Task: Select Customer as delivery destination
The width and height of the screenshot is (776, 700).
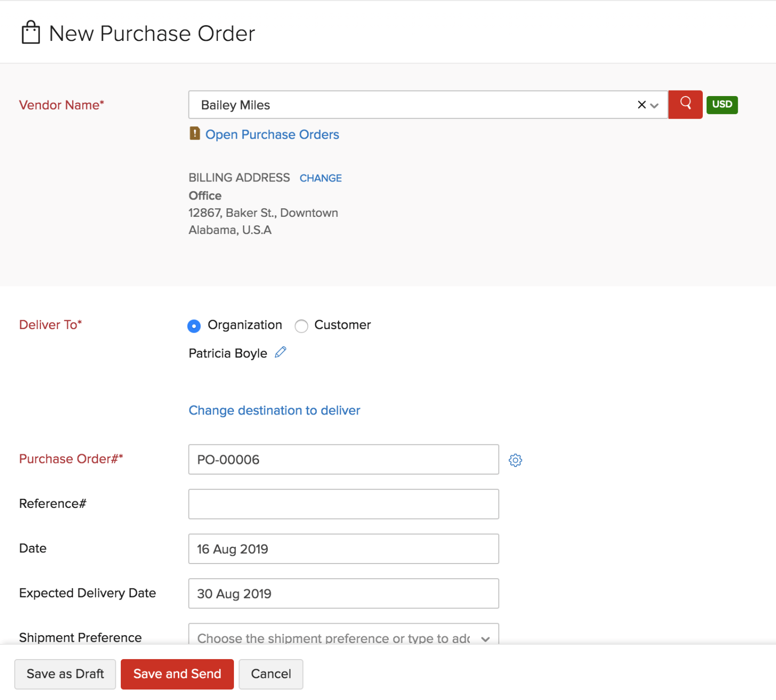Action: coord(302,326)
